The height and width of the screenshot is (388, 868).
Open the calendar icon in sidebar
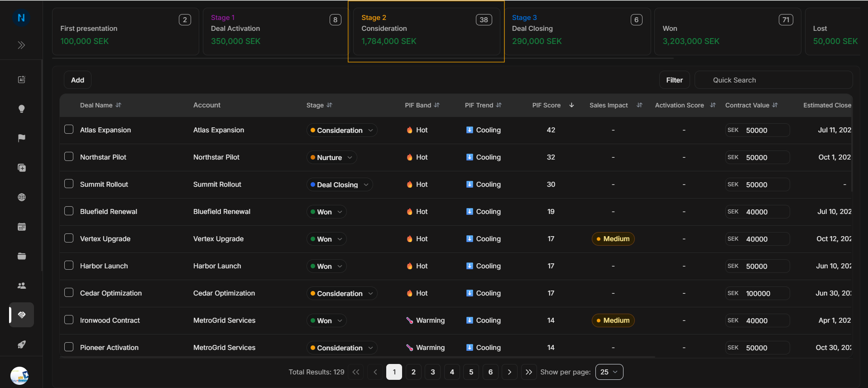pos(21,227)
